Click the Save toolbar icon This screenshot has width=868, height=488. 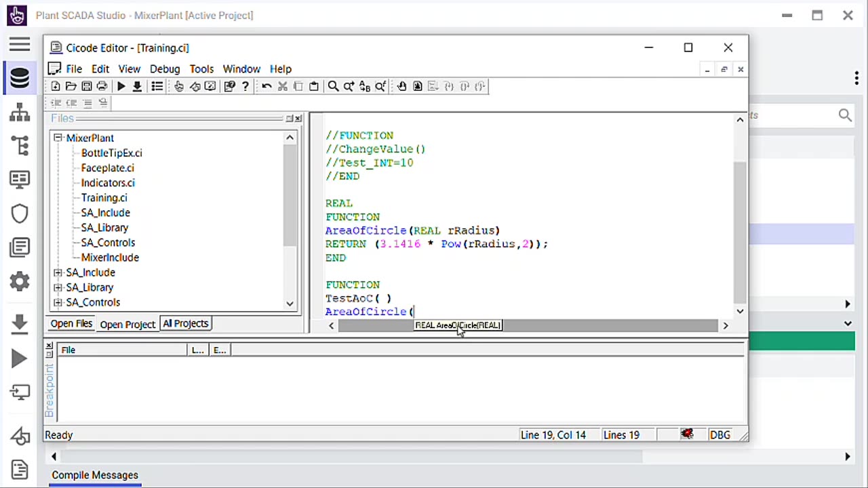pyautogui.click(x=86, y=86)
